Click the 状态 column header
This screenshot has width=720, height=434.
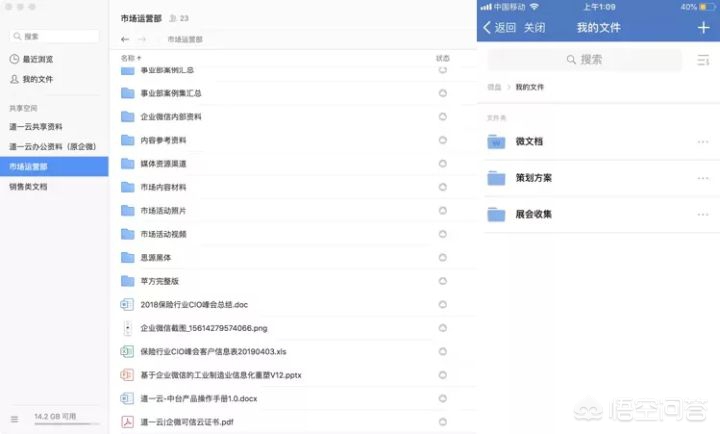point(443,58)
